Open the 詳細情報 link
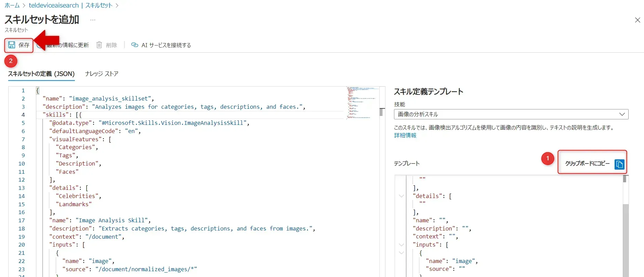 [405, 135]
